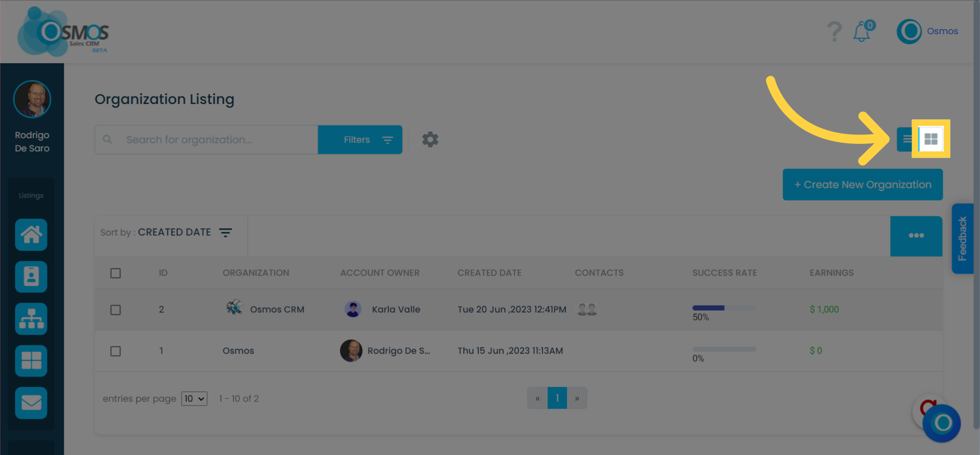Click the Osmos CRM organization logo
The image size is (980, 455).
click(x=234, y=307)
